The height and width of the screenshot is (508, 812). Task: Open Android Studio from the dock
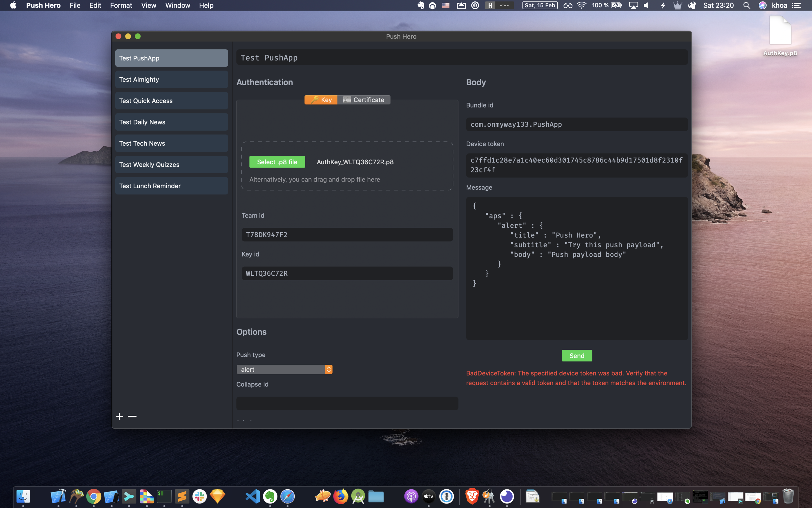tap(358, 496)
